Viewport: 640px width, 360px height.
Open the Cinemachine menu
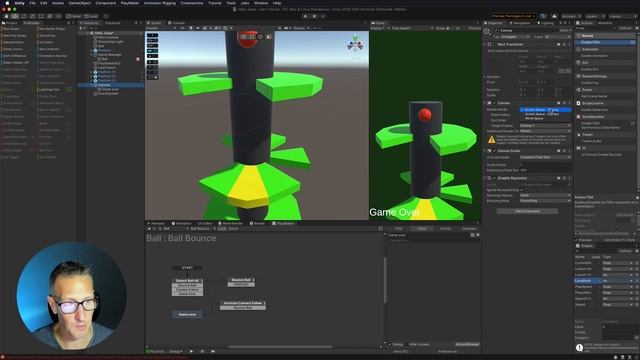point(192,3)
